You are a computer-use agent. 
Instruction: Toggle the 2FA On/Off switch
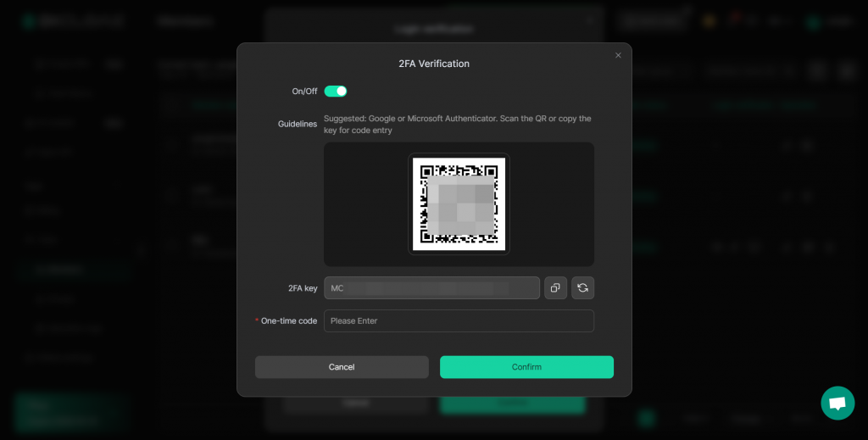(336, 91)
